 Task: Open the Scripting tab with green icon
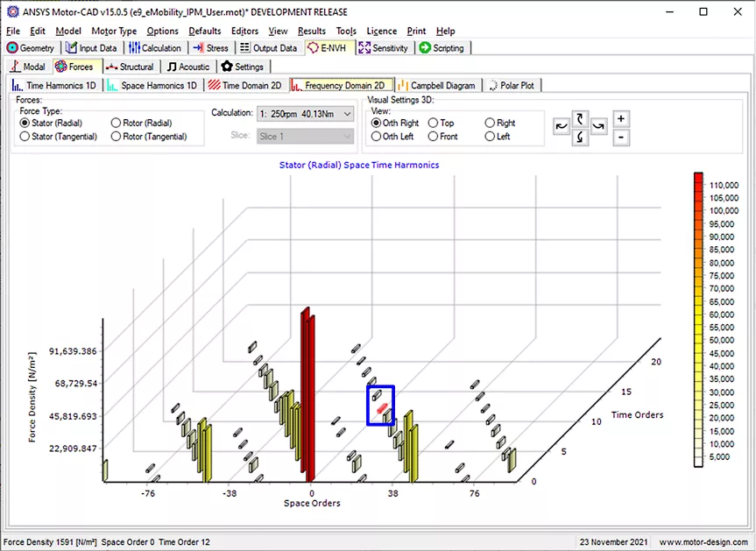tap(442, 48)
